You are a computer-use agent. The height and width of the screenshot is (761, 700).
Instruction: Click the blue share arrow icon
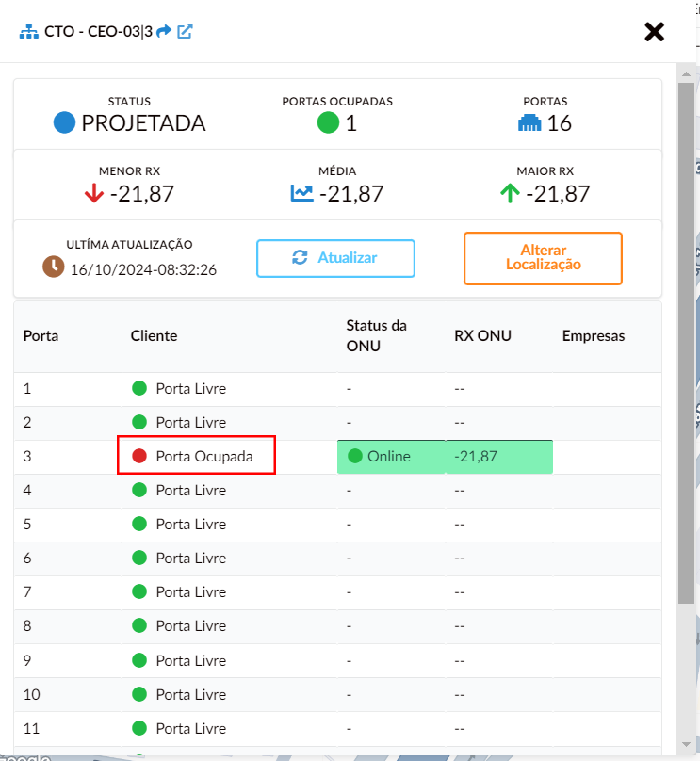click(x=164, y=31)
